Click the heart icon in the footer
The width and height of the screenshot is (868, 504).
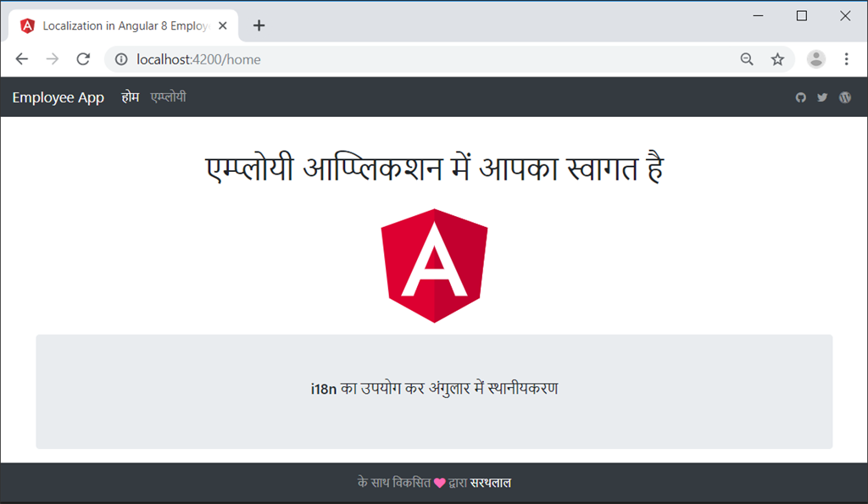[x=437, y=482]
